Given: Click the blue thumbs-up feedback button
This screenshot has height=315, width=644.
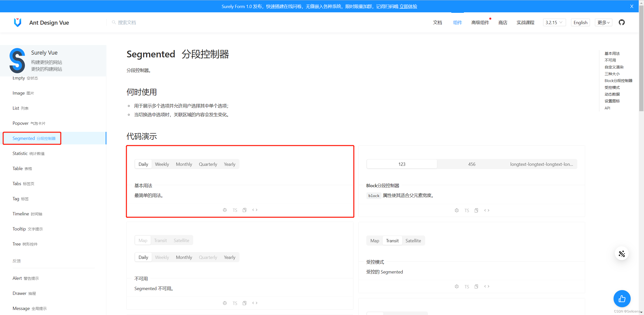Looking at the screenshot, I should (622, 299).
